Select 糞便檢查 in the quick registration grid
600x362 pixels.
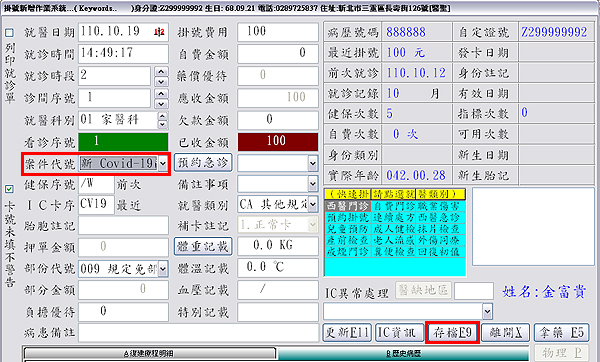(x=393, y=252)
